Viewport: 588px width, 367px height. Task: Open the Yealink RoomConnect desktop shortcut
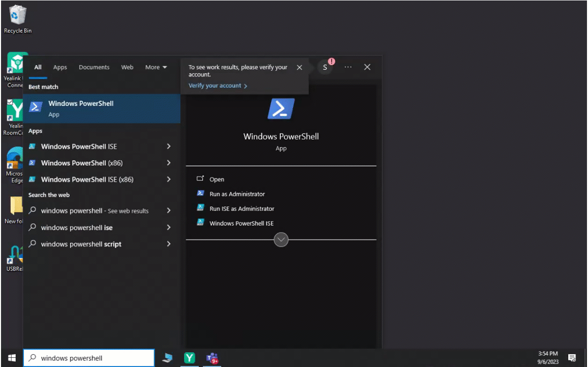14,117
